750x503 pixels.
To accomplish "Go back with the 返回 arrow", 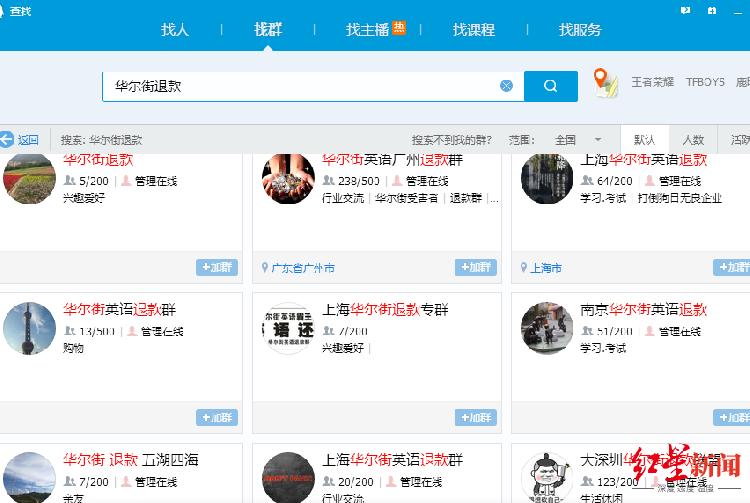I will point(7,140).
